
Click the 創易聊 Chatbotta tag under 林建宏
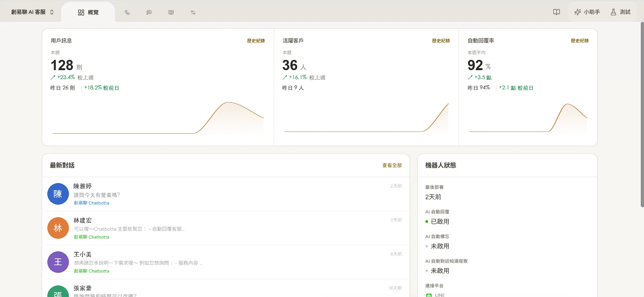click(x=91, y=237)
